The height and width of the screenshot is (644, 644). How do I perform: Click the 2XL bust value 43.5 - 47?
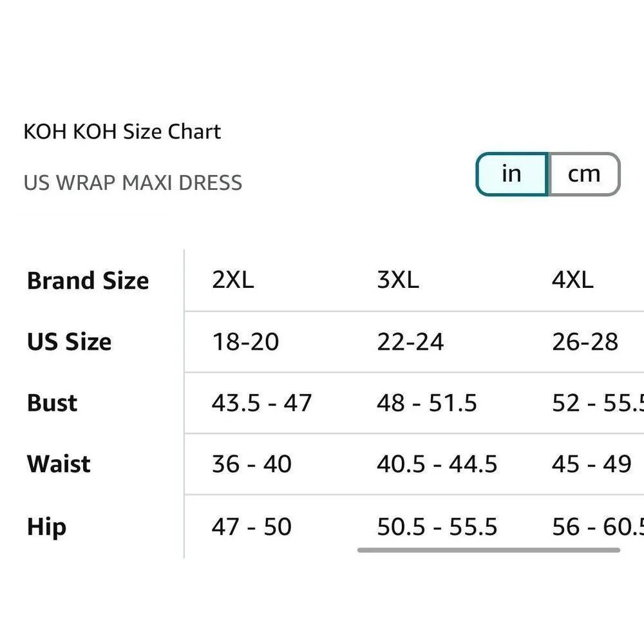click(x=261, y=403)
